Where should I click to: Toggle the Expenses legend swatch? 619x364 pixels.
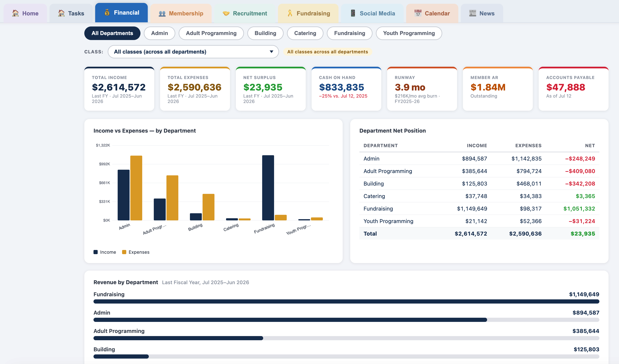(x=124, y=252)
